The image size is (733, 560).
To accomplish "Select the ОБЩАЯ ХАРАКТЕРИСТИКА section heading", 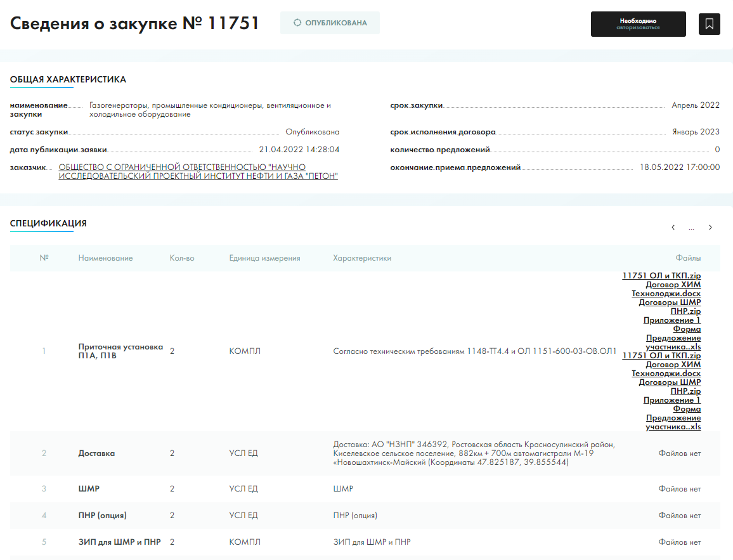I will tap(68, 79).
